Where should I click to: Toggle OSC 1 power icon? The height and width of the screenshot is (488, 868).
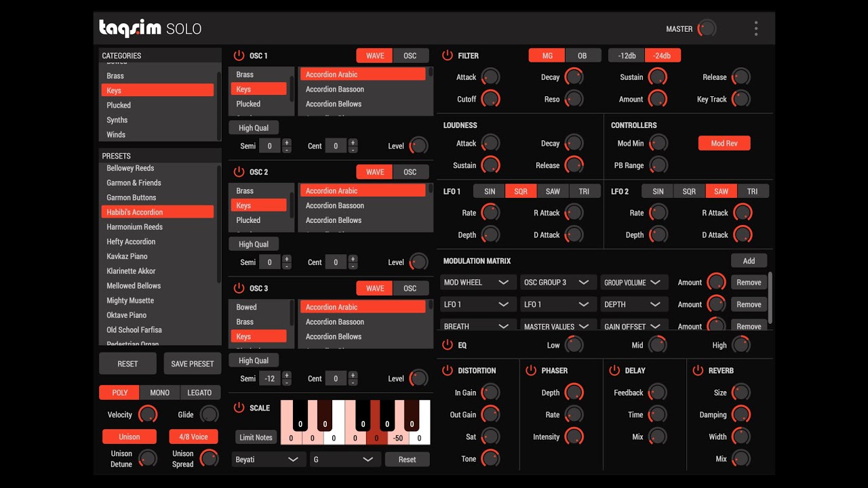(239, 56)
